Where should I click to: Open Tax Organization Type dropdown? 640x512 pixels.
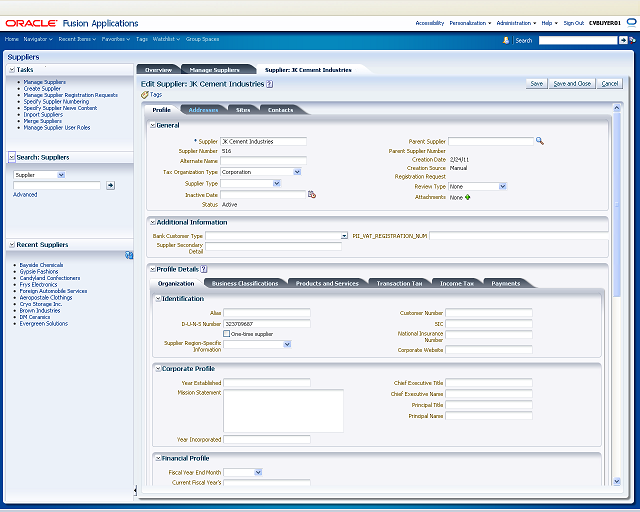click(297, 172)
